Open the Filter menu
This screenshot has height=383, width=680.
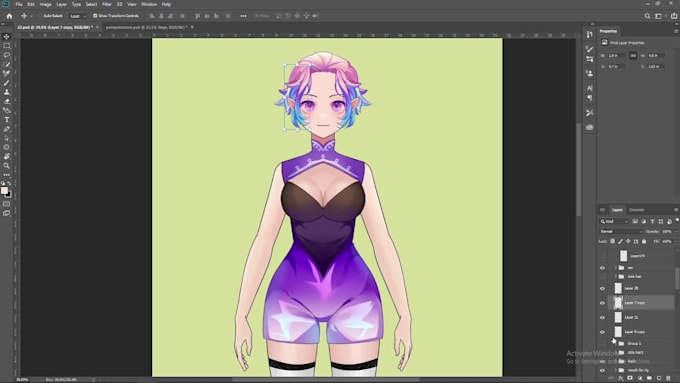[x=107, y=4]
